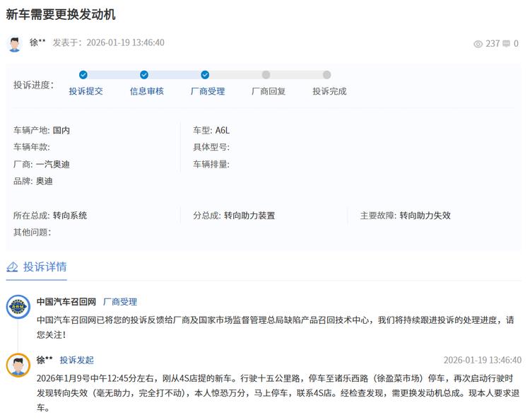This screenshot has height=420, width=530.
Task: Click the 品牌: 奥迪 field
Action: 33,181
